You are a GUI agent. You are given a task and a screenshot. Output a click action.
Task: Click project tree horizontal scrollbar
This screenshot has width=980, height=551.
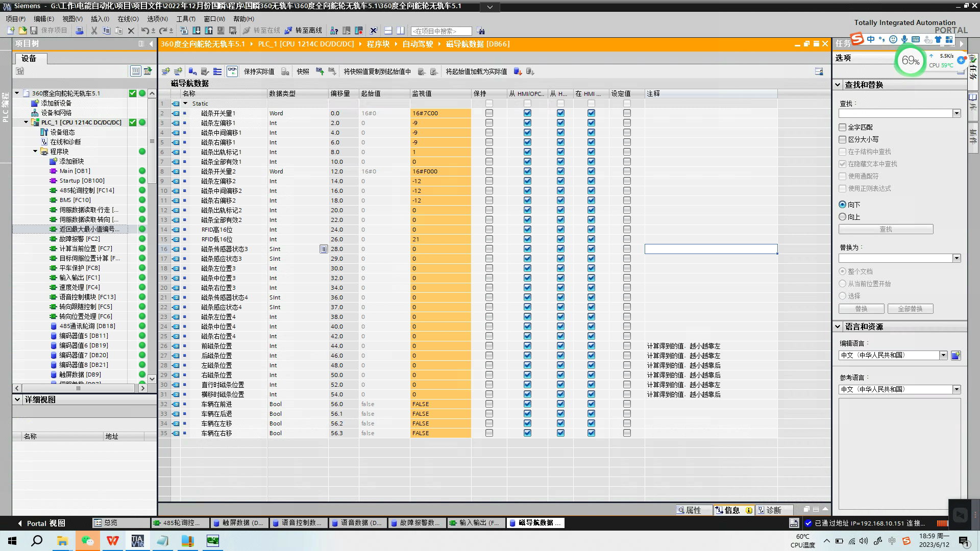(79, 388)
